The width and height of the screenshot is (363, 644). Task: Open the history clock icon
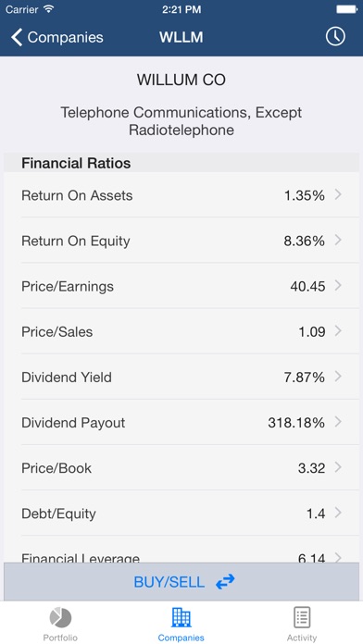(335, 37)
